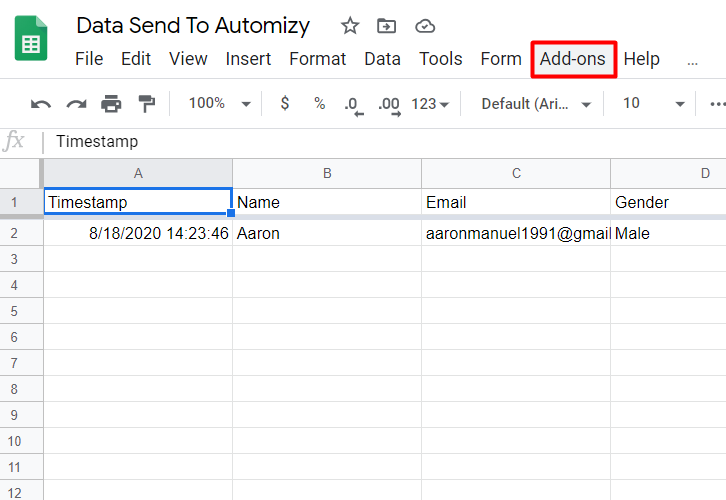
Task: Undo the last action
Action: (41, 104)
